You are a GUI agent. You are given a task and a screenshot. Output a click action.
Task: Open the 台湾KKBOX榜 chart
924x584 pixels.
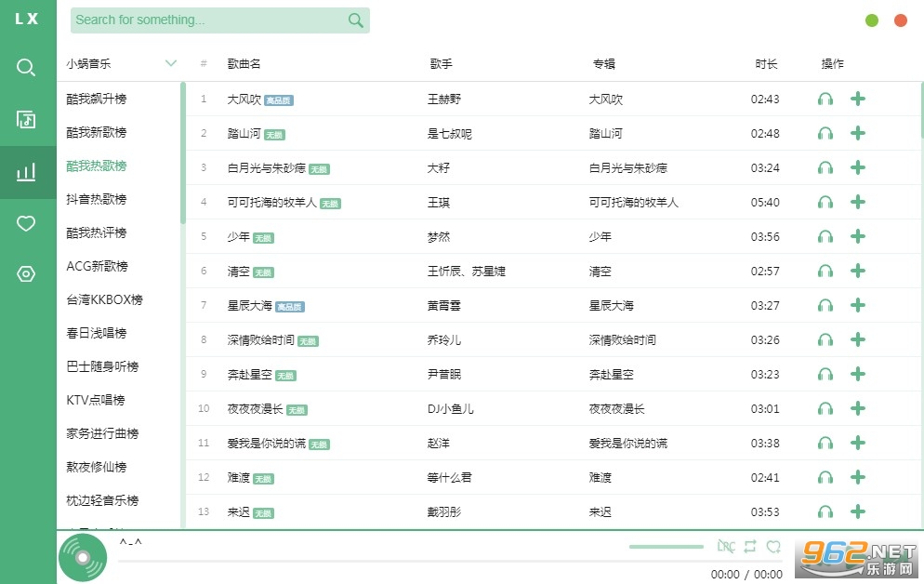tap(104, 299)
